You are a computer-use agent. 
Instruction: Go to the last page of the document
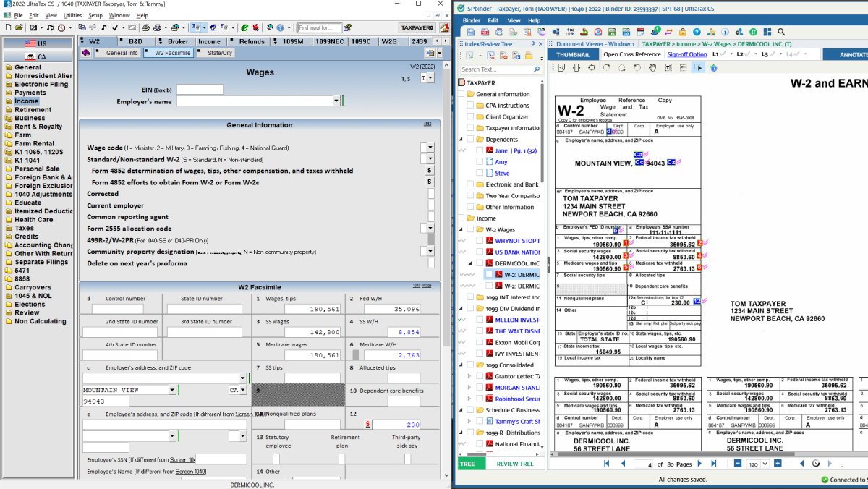[714, 464]
